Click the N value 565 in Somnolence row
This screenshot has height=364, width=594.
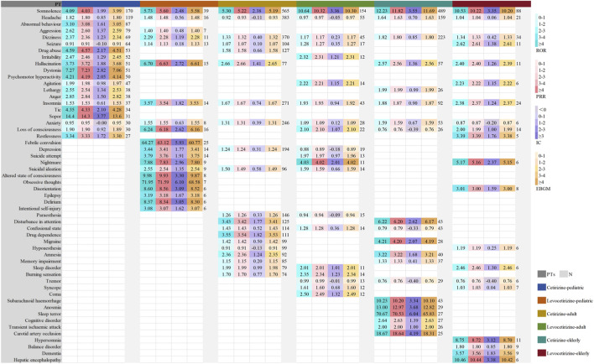point(285,11)
